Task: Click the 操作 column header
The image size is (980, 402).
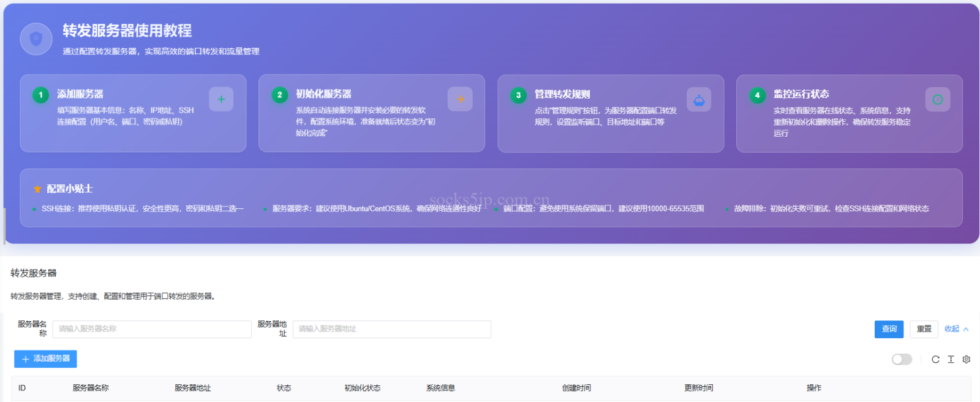Action: 814,388
